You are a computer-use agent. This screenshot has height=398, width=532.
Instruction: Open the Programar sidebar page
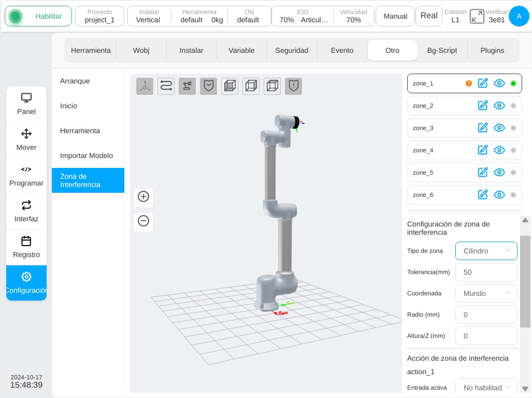coord(26,176)
